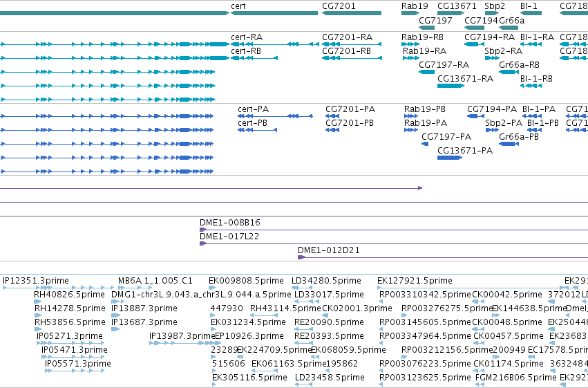Image resolution: width=588 pixels, height=388 pixels.
Task: Select coding sequence Sbp2-PA
Action: point(492,130)
